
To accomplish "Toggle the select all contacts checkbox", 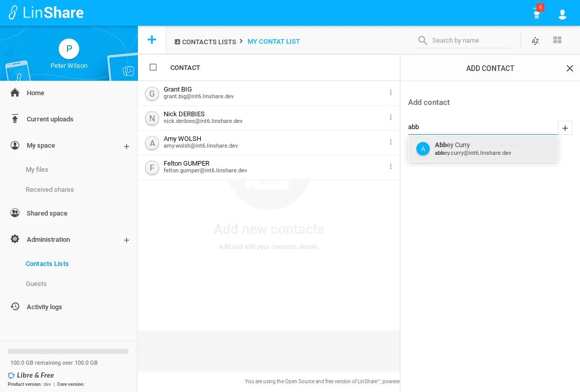I will (x=153, y=67).
